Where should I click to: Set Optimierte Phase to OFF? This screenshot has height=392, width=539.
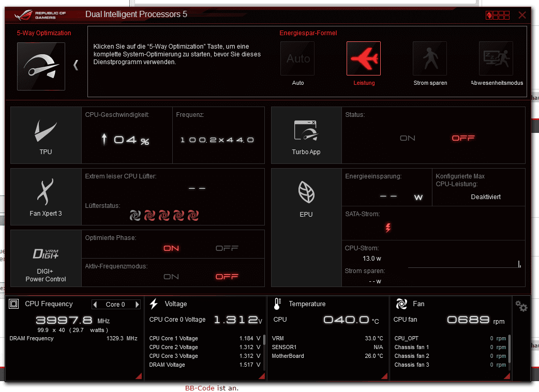point(227,248)
